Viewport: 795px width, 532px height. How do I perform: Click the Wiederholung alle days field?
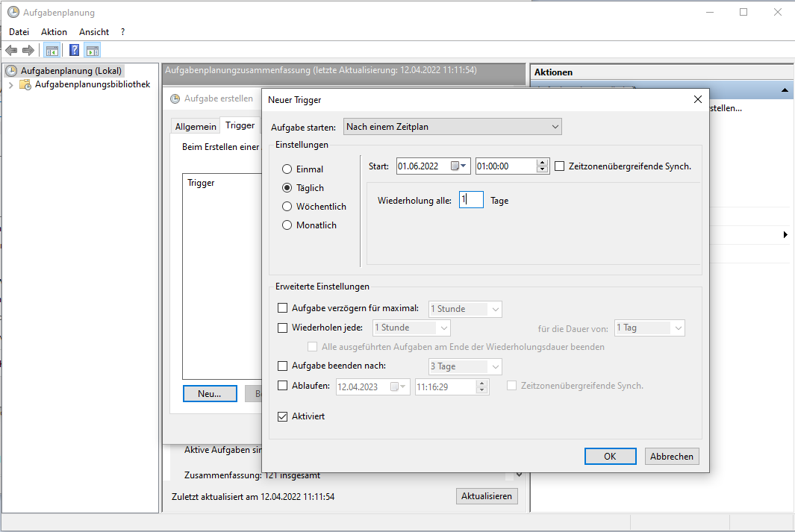[471, 200]
